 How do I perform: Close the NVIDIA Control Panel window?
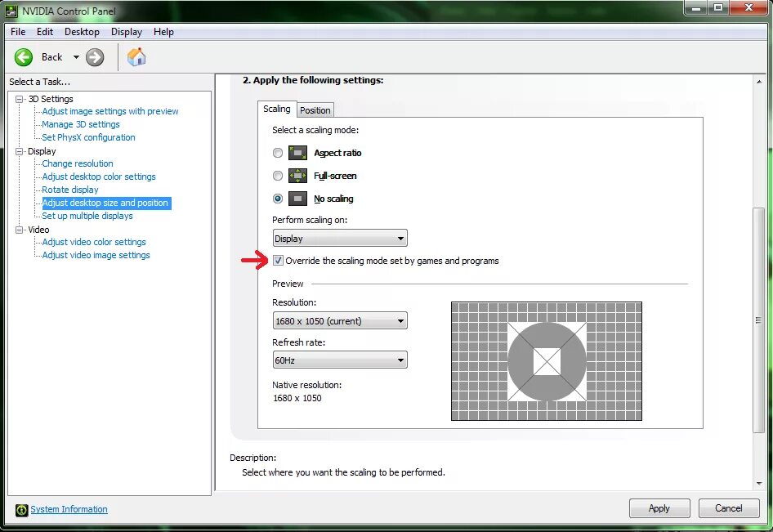(x=748, y=8)
